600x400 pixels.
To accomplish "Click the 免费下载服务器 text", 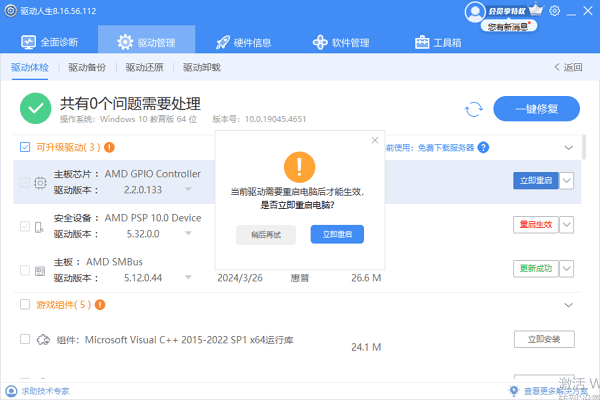I will [x=446, y=148].
